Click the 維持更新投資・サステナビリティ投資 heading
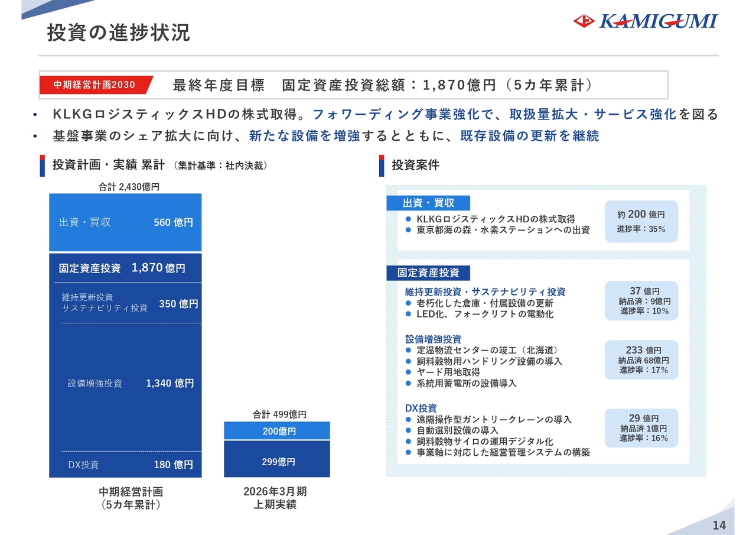This screenshot has height=535, width=756. (x=485, y=291)
